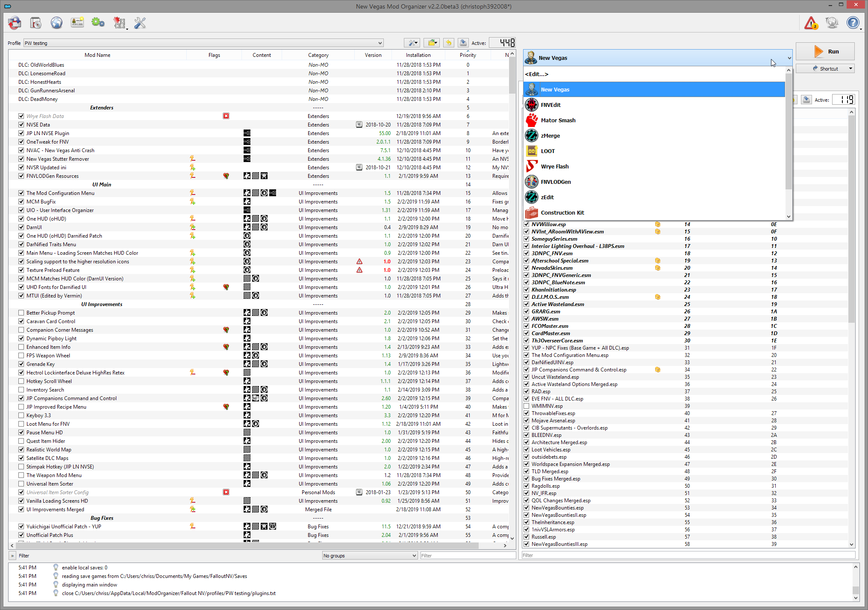The width and height of the screenshot is (868, 610).
Task: Enable the WMIMNV.esp plugin checkbox
Action: 527,406
